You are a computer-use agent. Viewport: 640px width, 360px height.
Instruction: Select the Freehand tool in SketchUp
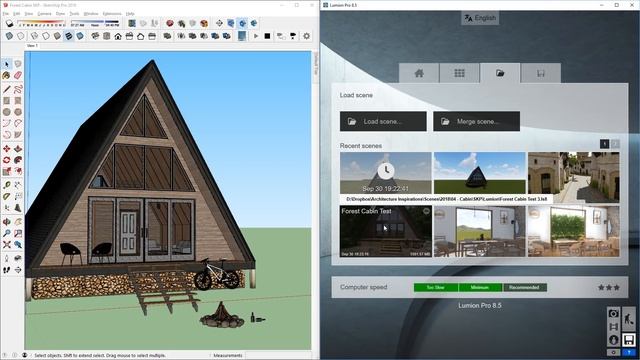click(x=18, y=89)
